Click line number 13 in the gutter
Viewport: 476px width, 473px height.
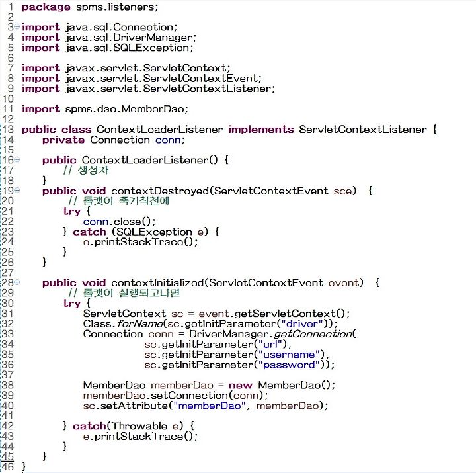click(x=8, y=130)
